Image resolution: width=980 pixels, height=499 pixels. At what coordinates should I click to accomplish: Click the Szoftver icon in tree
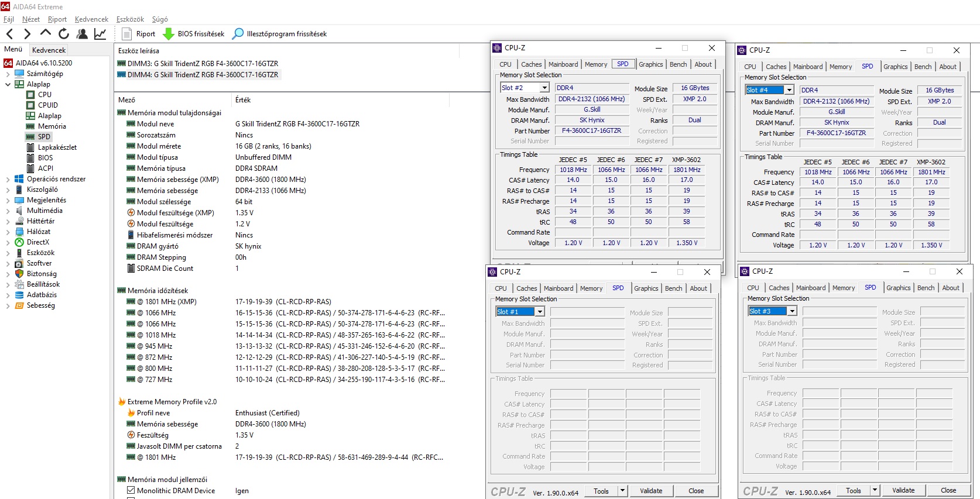[x=19, y=263]
